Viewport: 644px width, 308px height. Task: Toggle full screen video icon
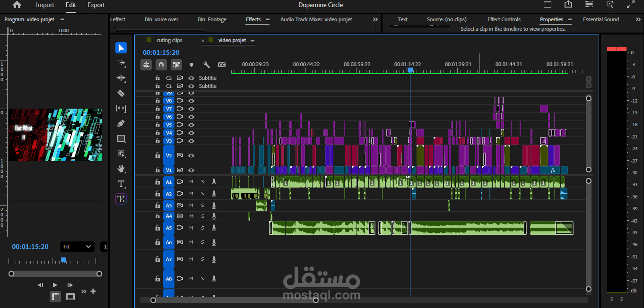coord(631,5)
